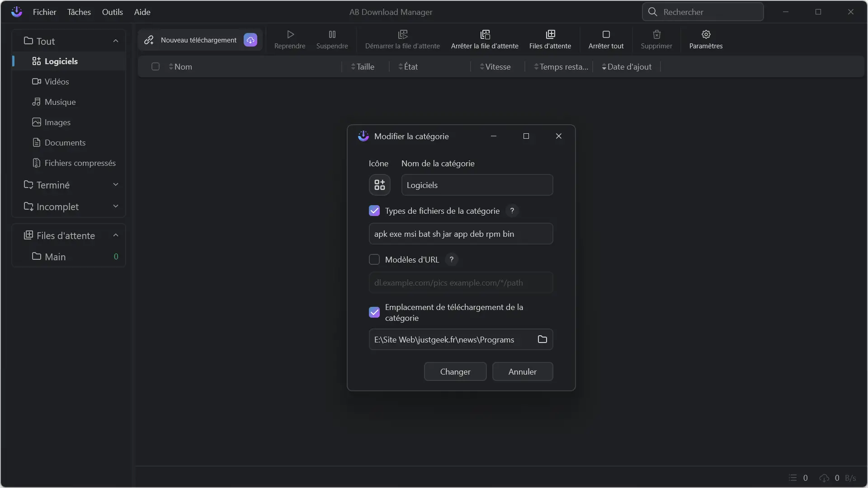
Task: Sort the list by Taille column
Action: 363,67
